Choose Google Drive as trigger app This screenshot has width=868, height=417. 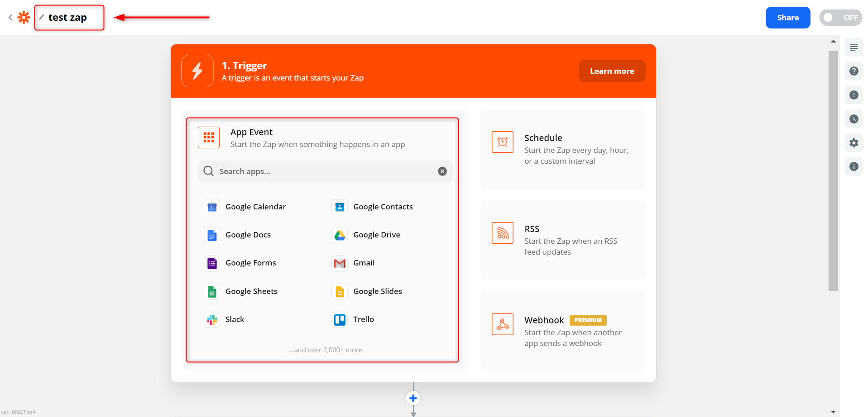click(x=376, y=235)
